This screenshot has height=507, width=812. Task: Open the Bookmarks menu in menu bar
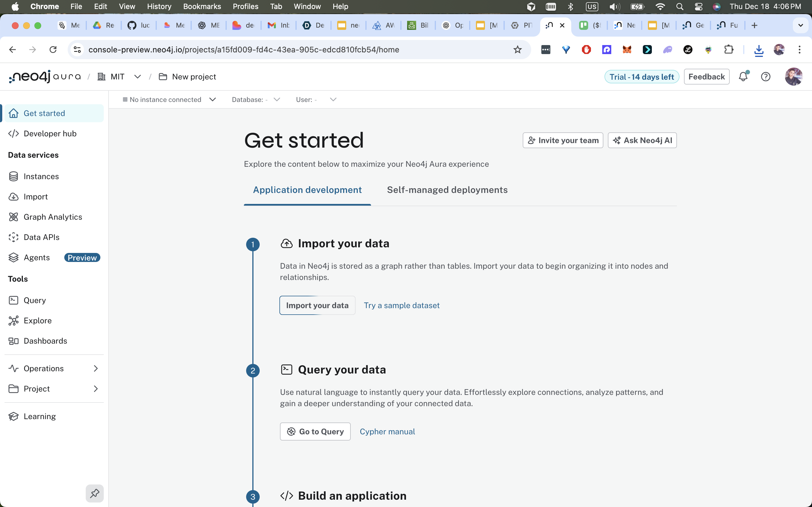(202, 6)
